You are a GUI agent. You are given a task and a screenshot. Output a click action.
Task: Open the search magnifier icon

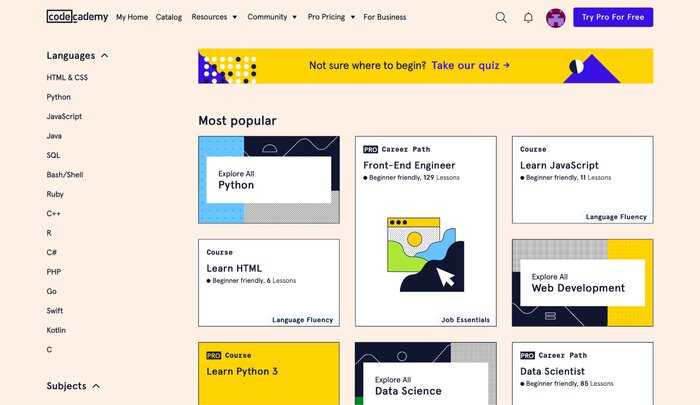[501, 17]
